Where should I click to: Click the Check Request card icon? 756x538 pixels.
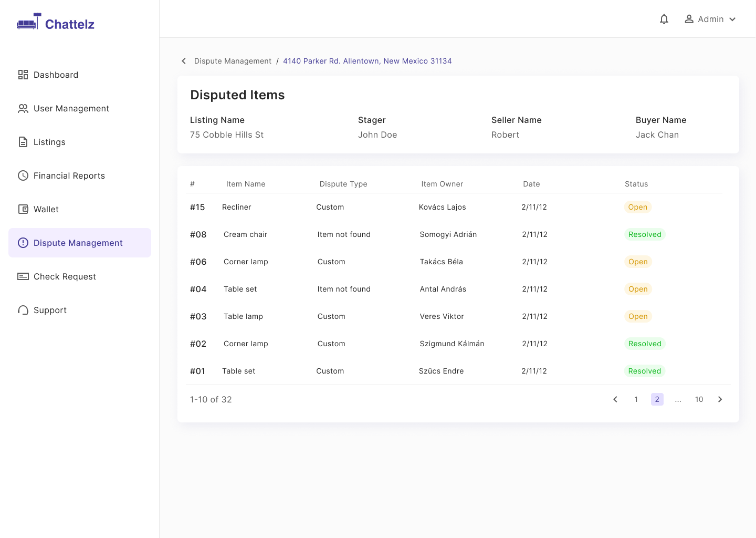click(23, 276)
